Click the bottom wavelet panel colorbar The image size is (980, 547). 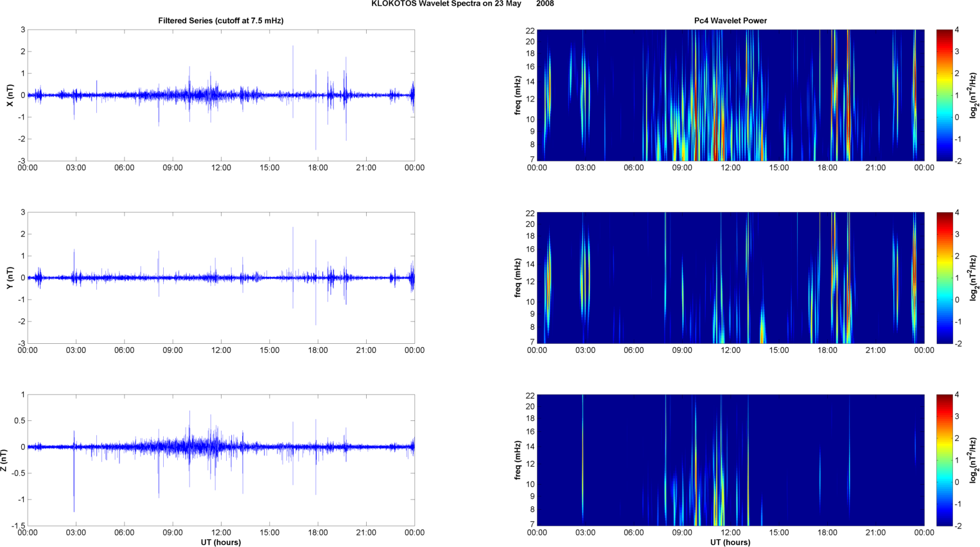point(944,460)
